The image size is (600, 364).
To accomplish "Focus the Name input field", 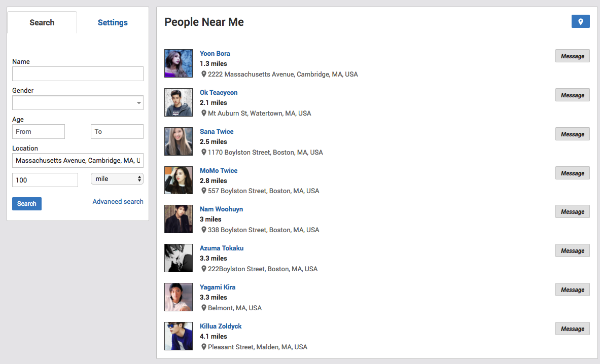I will (78, 74).
